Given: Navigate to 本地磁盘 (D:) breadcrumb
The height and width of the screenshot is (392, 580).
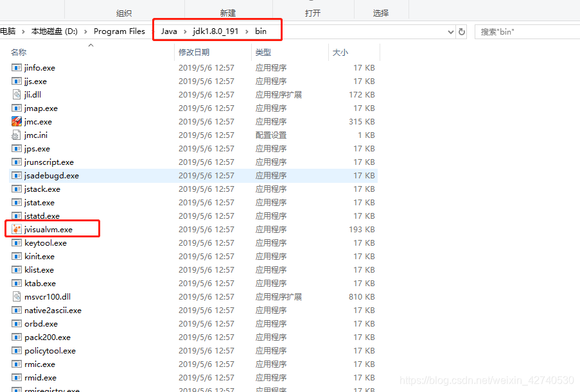Looking at the screenshot, I should [55, 31].
